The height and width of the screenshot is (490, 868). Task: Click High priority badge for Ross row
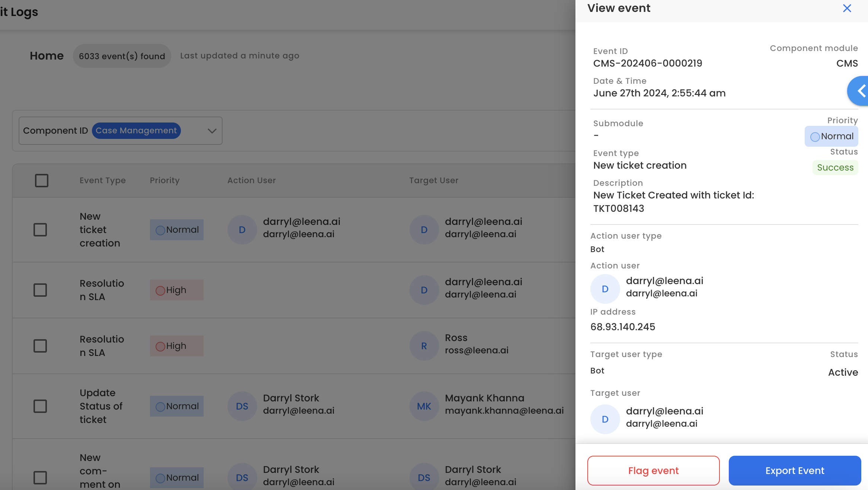click(x=176, y=346)
